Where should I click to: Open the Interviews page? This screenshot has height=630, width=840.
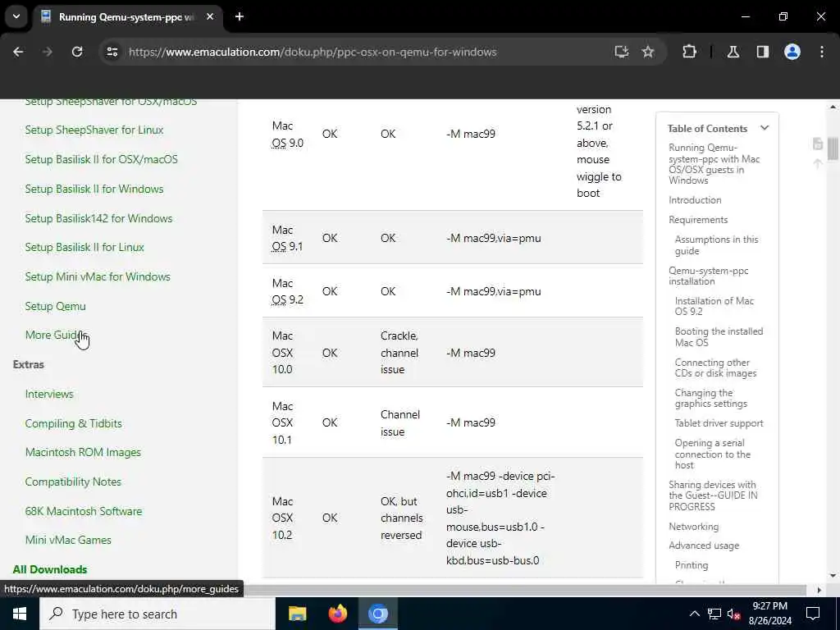[49, 395]
